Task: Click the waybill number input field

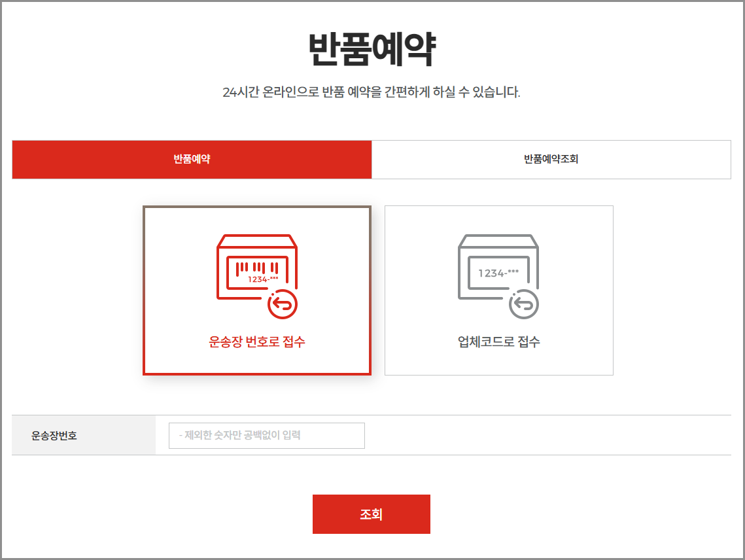Action: pyautogui.click(x=267, y=435)
